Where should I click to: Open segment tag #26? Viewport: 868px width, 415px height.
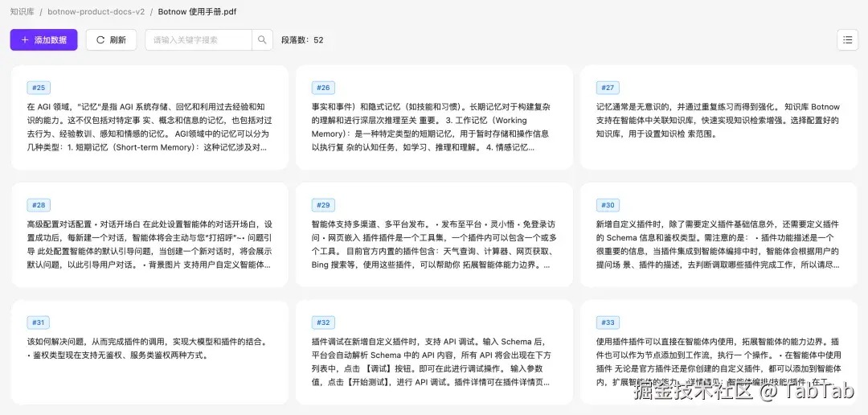(x=323, y=88)
